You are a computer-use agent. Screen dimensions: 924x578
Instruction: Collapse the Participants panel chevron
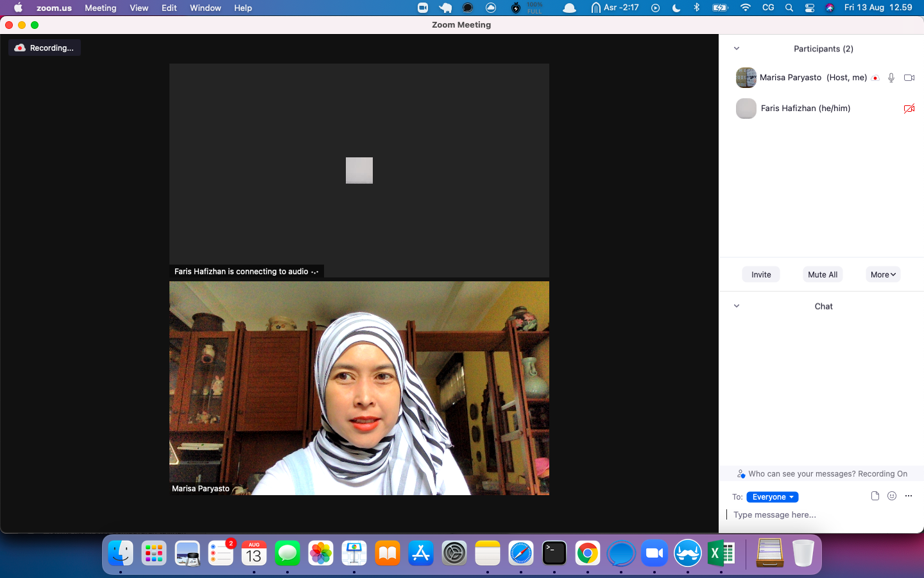pyautogui.click(x=737, y=49)
